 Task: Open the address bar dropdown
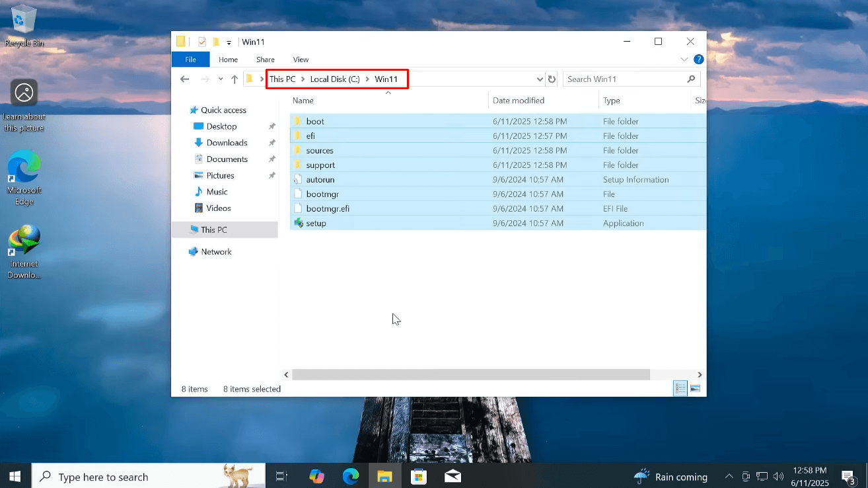click(x=540, y=79)
